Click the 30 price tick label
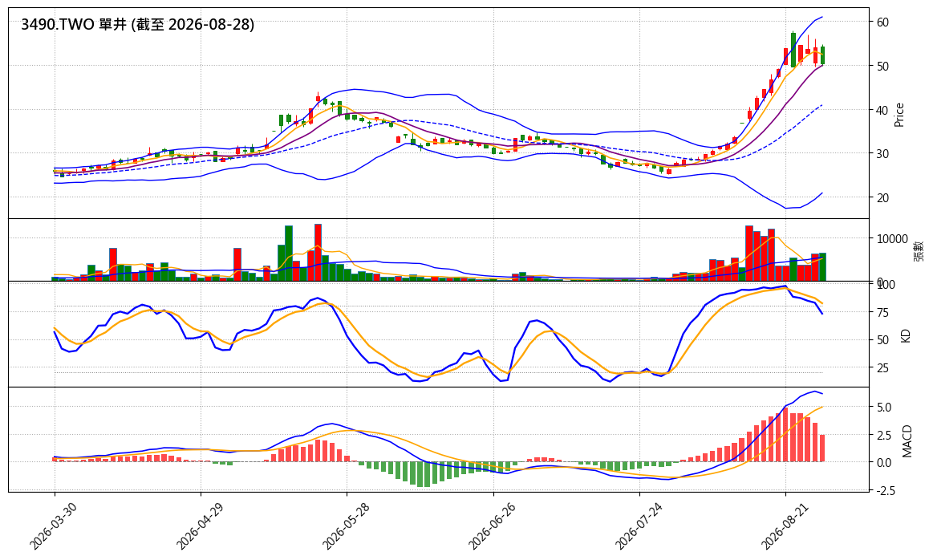The image size is (933, 560). [x=882, y=153]
